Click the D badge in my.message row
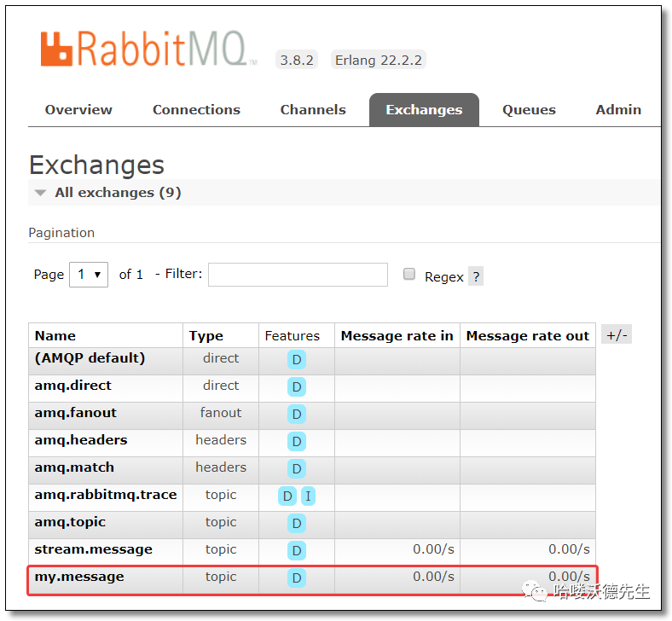 (x=297, y=578)
